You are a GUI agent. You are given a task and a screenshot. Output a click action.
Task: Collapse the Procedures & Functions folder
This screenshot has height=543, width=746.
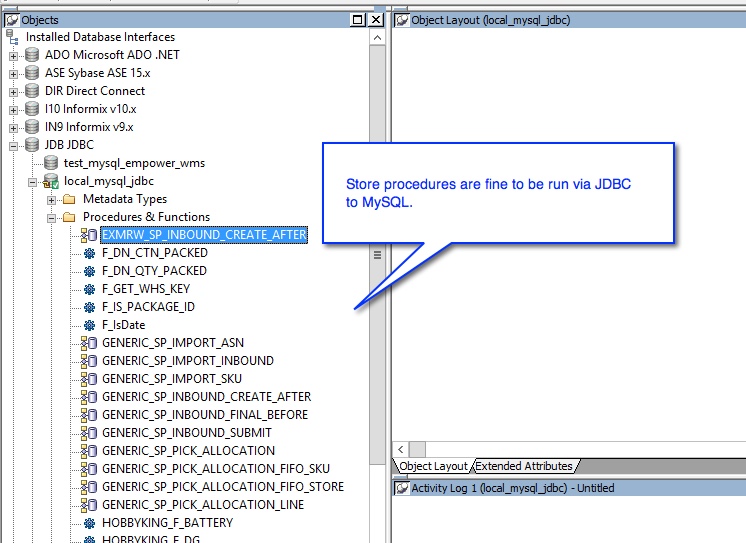pyautogui.click(x=51, y=217)
